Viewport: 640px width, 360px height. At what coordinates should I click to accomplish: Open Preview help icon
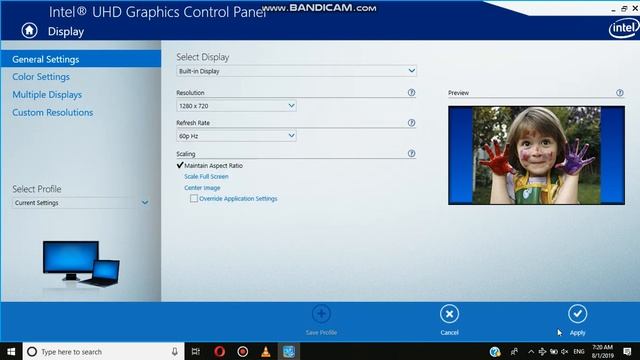pos(620,93)
